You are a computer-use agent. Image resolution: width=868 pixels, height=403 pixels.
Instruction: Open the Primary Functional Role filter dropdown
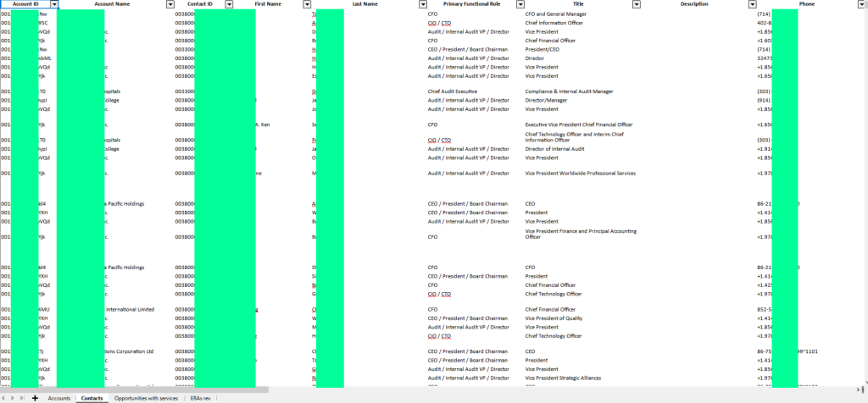[520, 4]
